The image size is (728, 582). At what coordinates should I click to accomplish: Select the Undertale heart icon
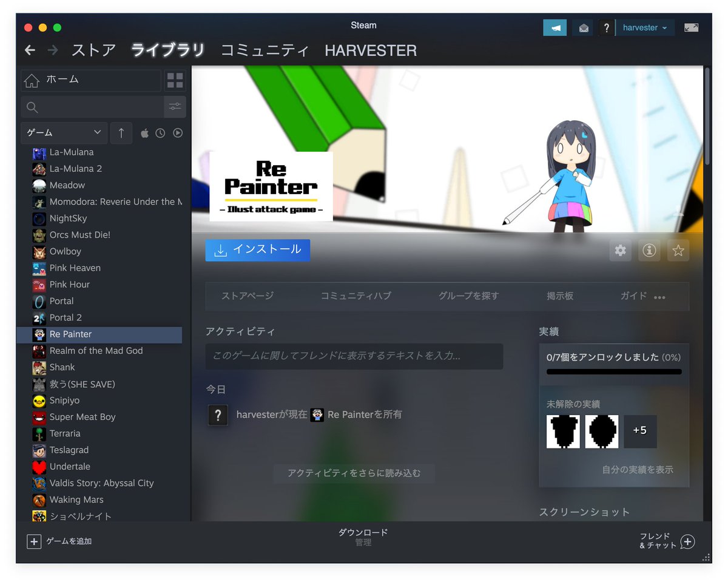(39, 467)
